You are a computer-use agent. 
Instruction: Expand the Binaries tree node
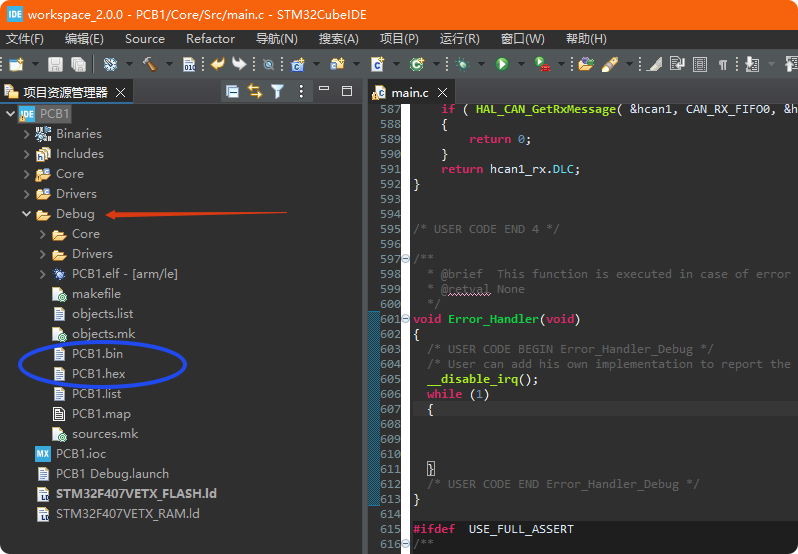pos(27,134)
